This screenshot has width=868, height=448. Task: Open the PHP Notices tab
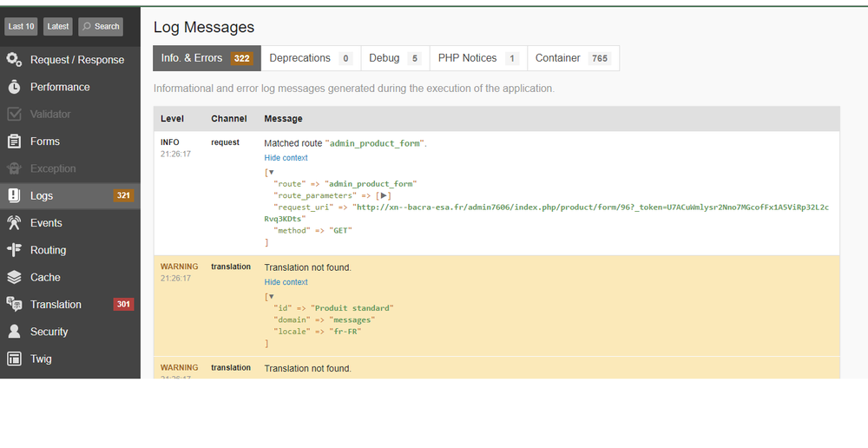coord(477,58)
